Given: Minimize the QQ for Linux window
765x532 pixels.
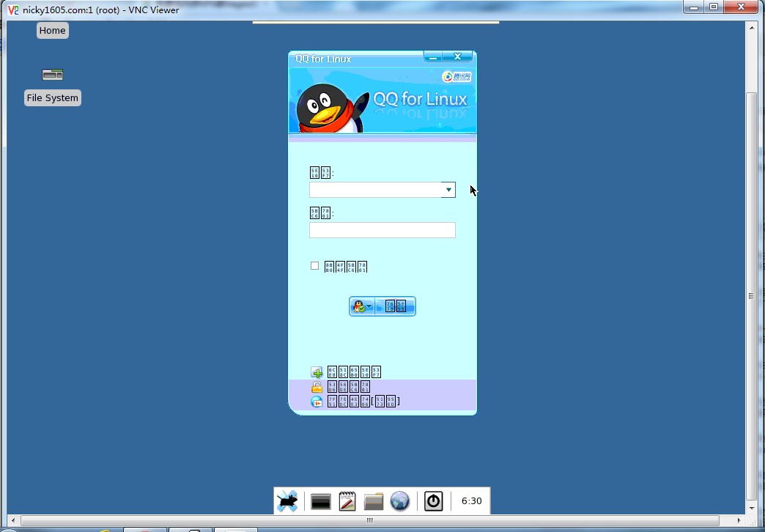Looking at the screenshot, I should pyautogui.click(x=433, y=56).
